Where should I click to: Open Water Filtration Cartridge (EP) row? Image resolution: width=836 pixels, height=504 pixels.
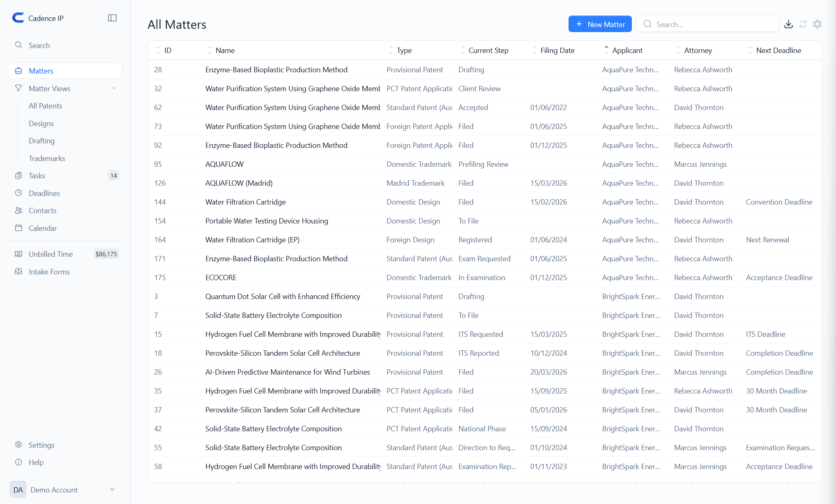(x=485, y=239)
